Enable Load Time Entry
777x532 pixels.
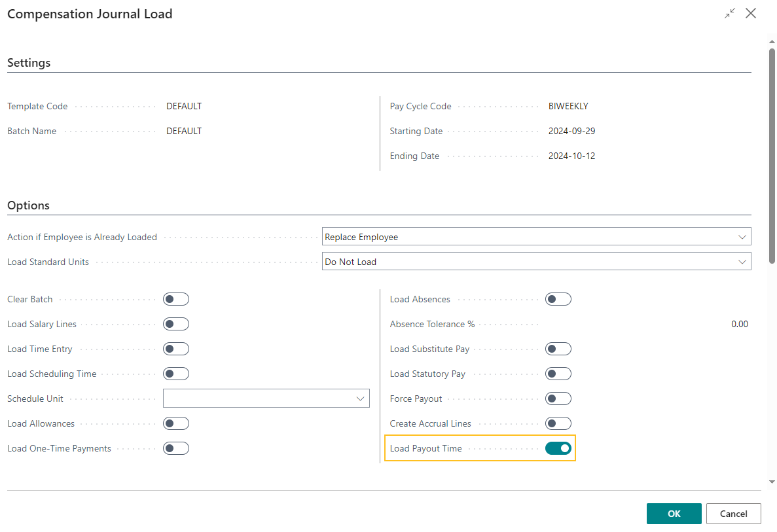[175, 348]
